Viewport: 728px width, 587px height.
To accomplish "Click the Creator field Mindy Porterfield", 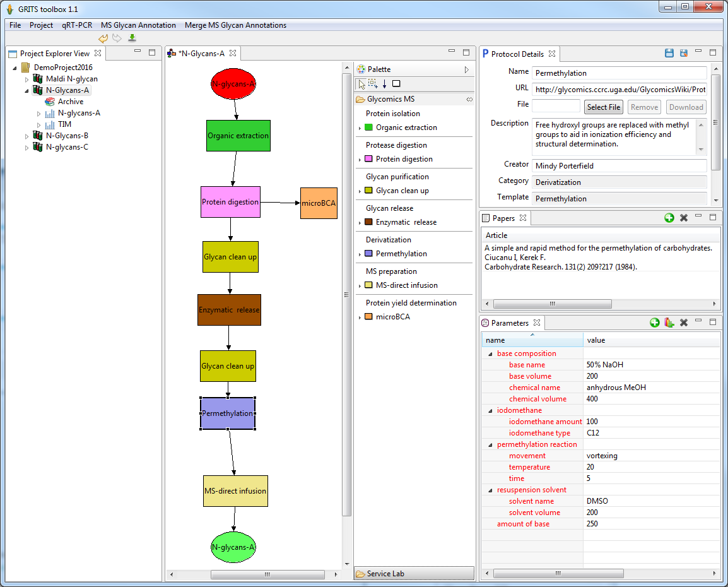I will [x=619, y=166].
